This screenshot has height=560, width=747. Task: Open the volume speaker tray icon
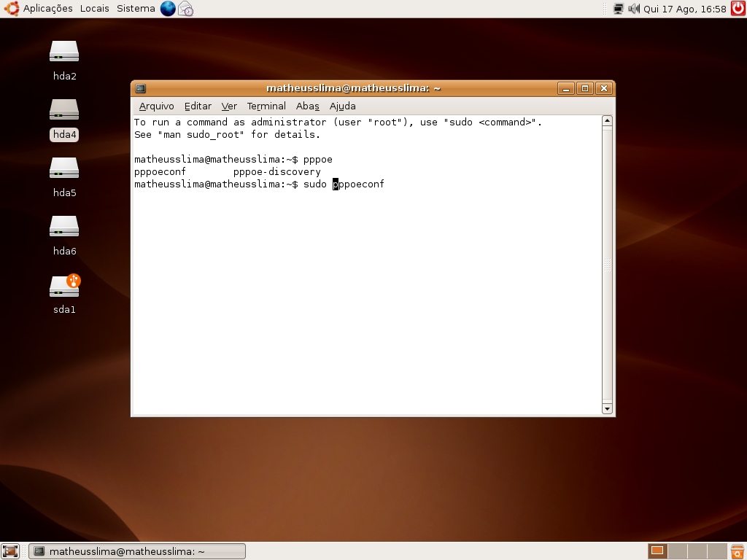(634, 9)
